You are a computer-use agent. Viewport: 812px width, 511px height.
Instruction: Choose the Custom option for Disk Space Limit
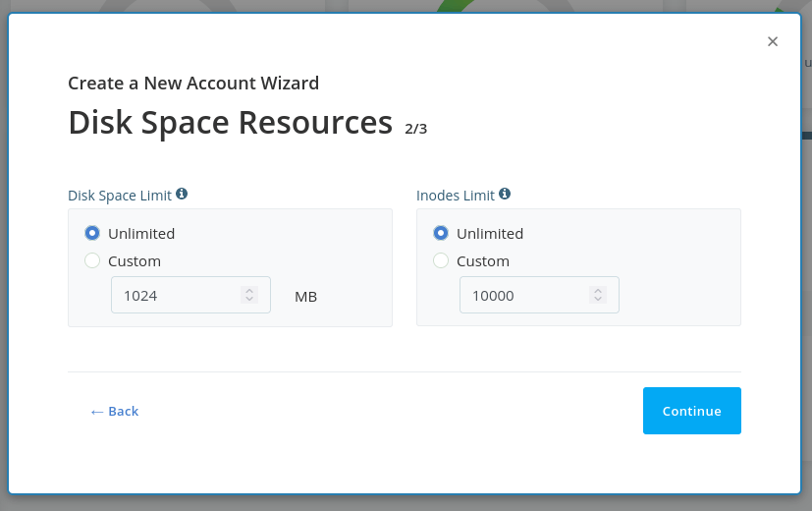[x=92, y=261]
